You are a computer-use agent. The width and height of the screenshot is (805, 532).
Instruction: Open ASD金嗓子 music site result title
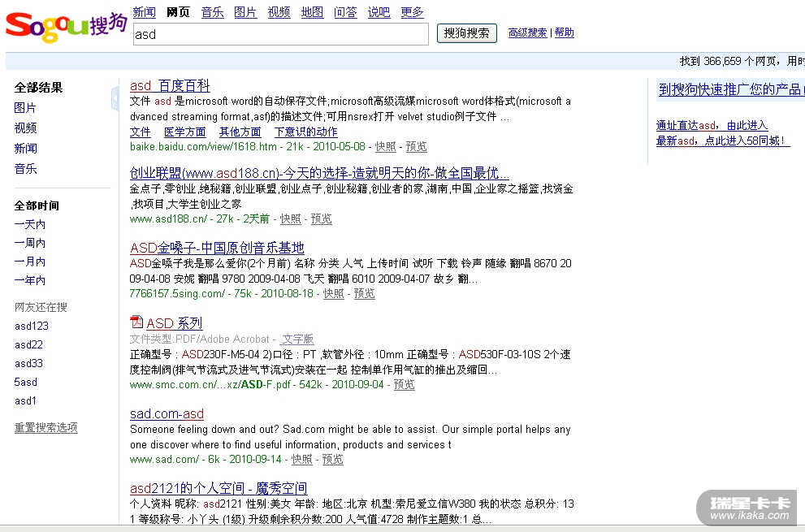pos(217,248)
